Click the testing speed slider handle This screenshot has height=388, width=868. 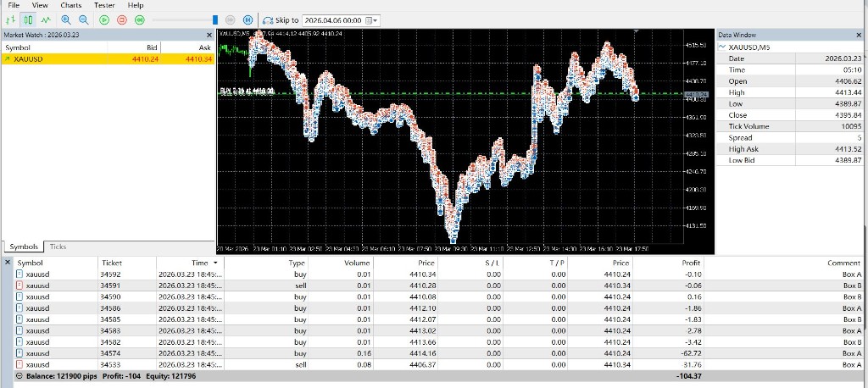point(215,20)
